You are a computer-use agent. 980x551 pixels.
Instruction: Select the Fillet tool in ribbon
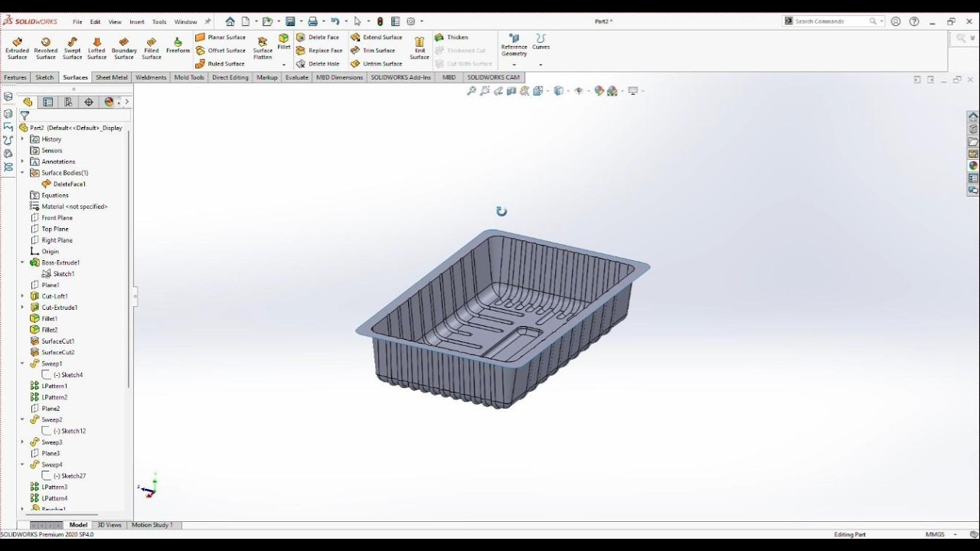pyautogui.click(x=284, y=41)
